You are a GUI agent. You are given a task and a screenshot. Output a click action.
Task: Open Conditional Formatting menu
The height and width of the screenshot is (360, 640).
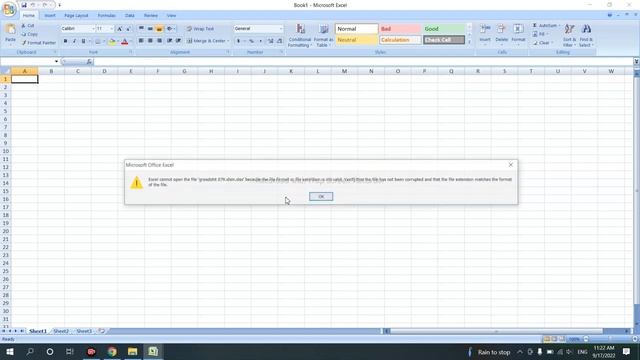tap(300, 35)
